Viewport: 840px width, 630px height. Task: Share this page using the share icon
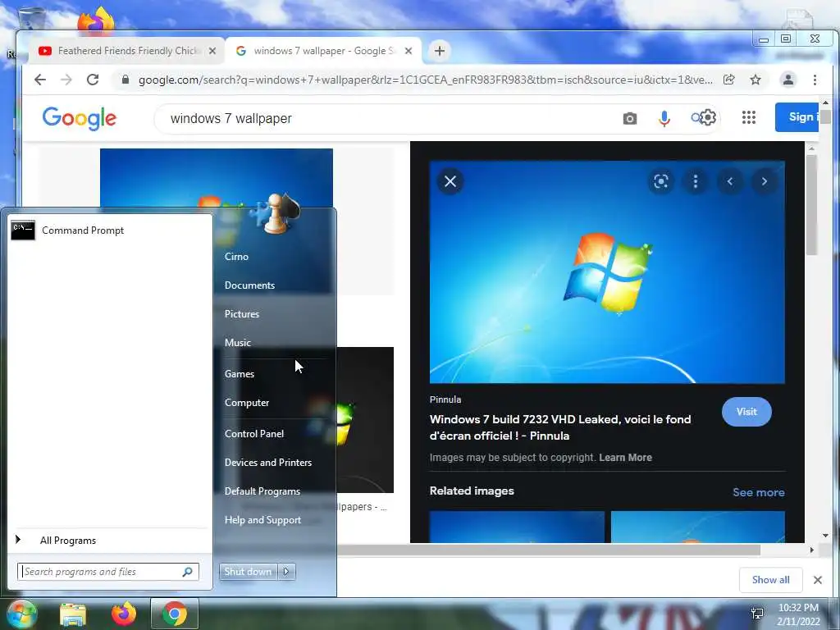(x=728, y=80)
